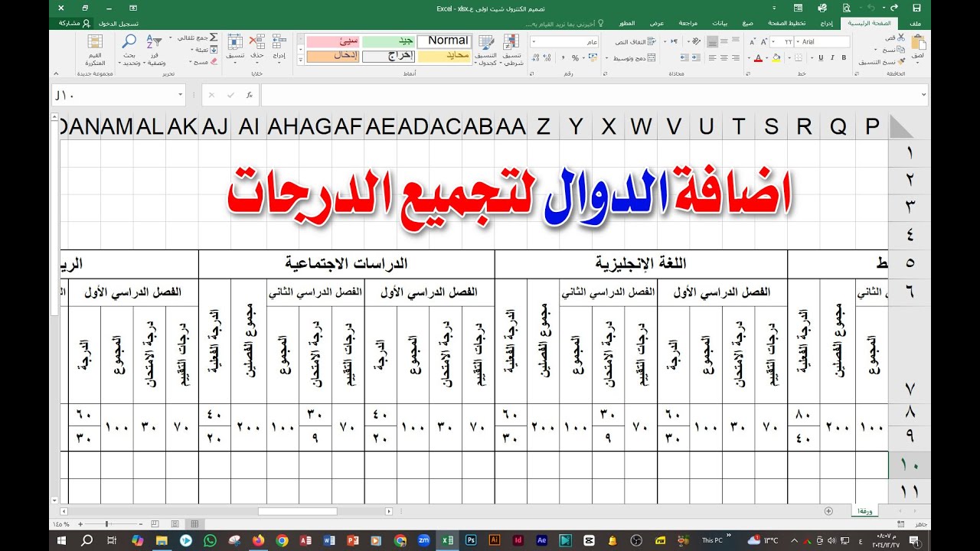Open the Font size dropdown
The image size is (980, 551).
pos(774,41)
